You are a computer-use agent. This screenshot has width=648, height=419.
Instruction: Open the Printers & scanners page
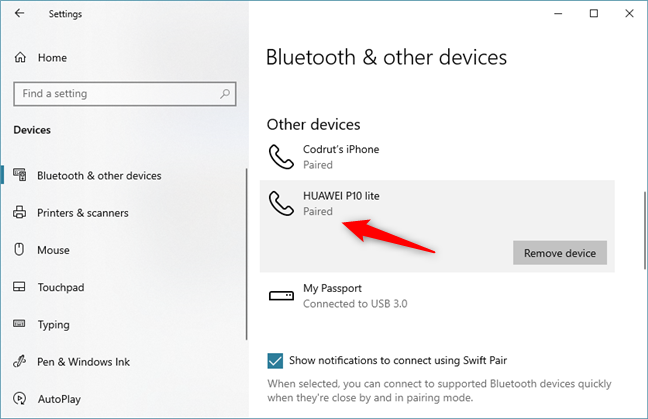[x=83, y=213]
